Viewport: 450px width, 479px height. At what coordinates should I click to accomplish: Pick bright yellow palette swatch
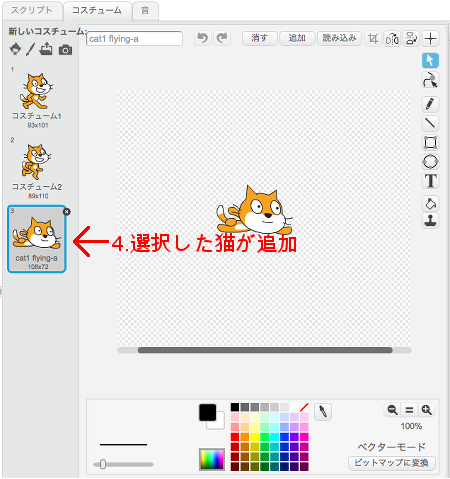tap(255, 437)
